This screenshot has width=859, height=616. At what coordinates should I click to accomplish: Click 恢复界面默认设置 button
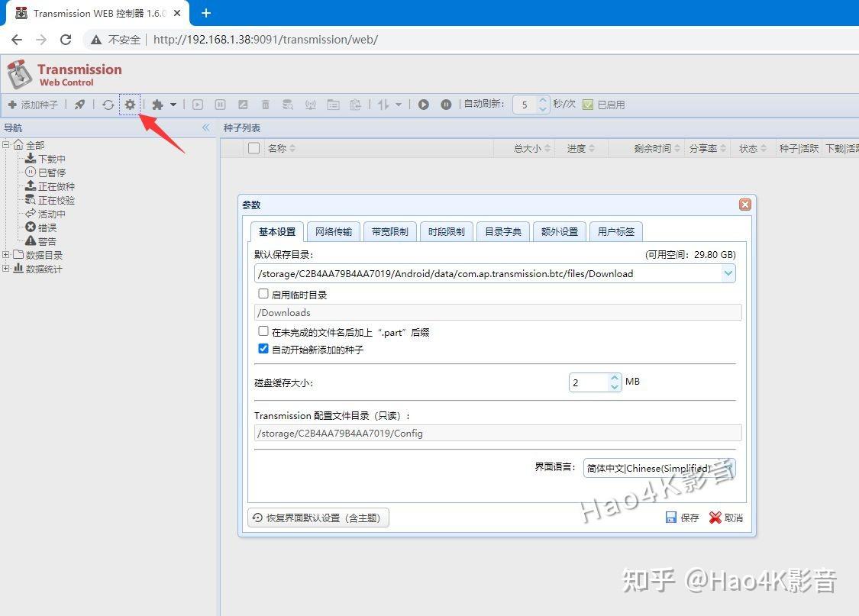tap(318, 518)
